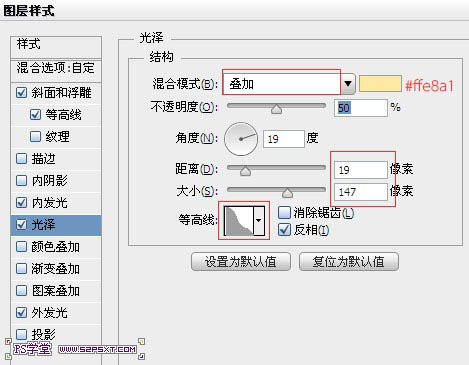Select the 斜面和浮雕 style row label
Viewport: 469px width, 365px height.
tap(61, 93)
